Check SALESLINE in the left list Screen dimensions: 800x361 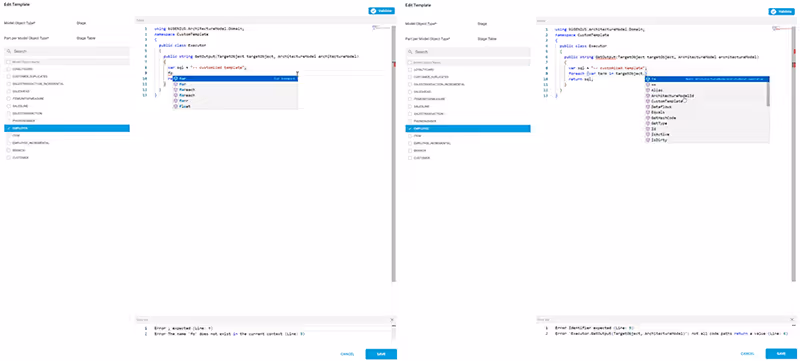coord(8,106)
